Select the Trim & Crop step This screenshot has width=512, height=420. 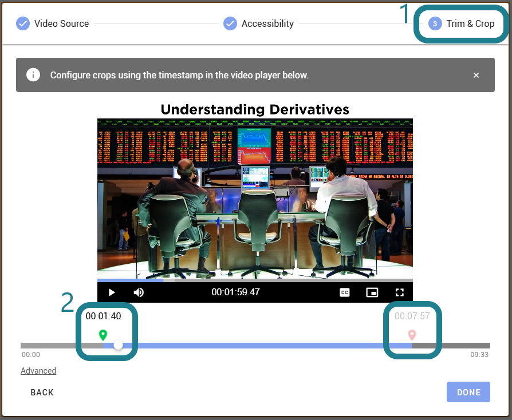(x=461, y=23)
